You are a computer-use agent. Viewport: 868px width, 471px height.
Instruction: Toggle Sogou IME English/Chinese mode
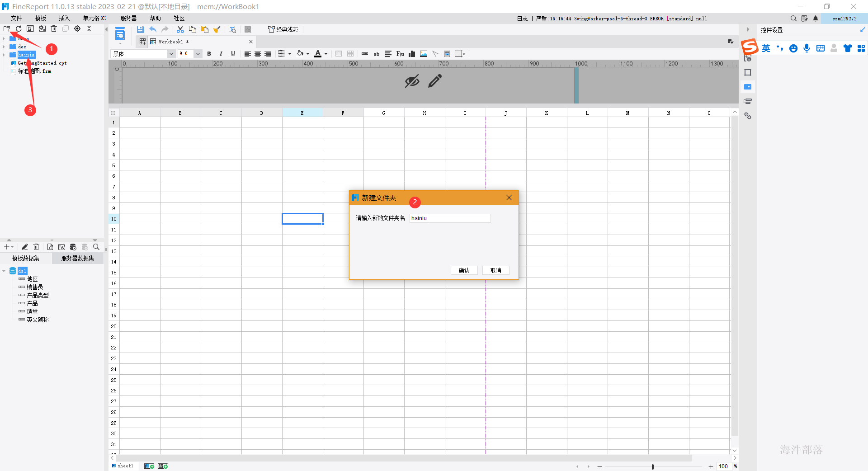(x=766, y=48)
